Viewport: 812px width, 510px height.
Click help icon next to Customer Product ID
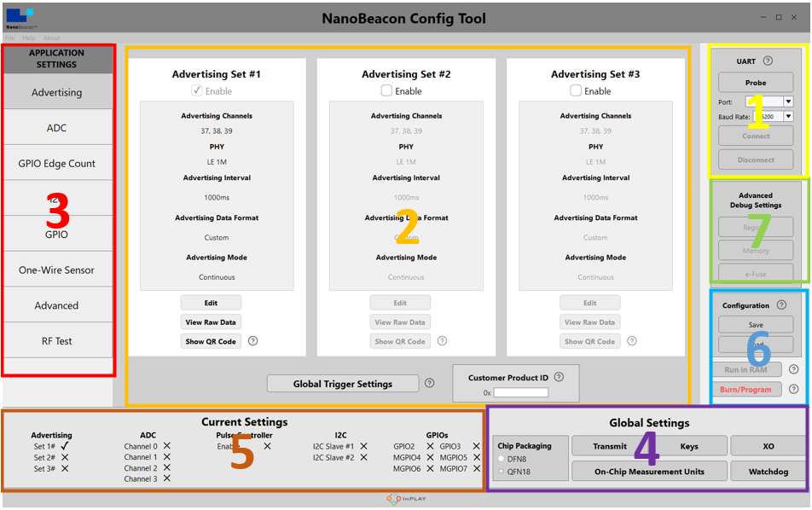pyautogui.click(x=559, y=377)
